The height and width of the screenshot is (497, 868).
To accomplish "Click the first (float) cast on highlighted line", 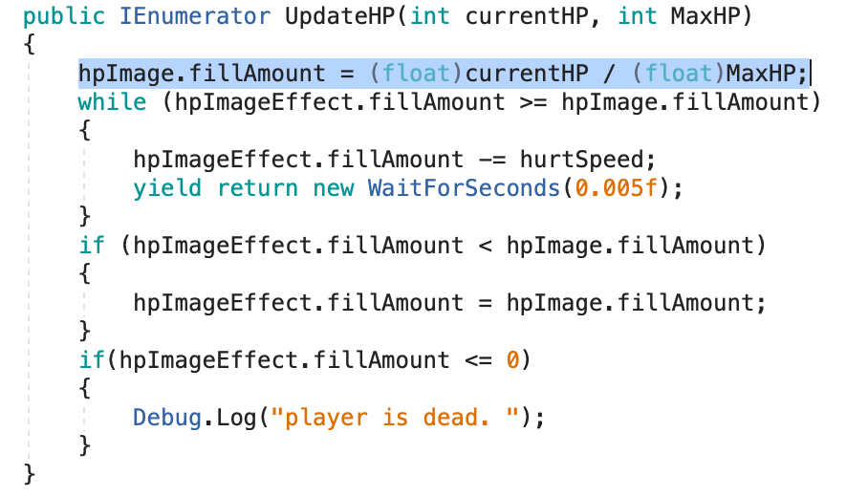I will [x=396, y=74].
